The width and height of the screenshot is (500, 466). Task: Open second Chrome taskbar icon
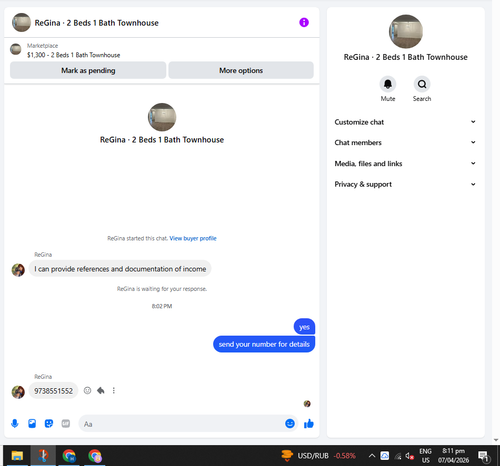click(95, 455)
